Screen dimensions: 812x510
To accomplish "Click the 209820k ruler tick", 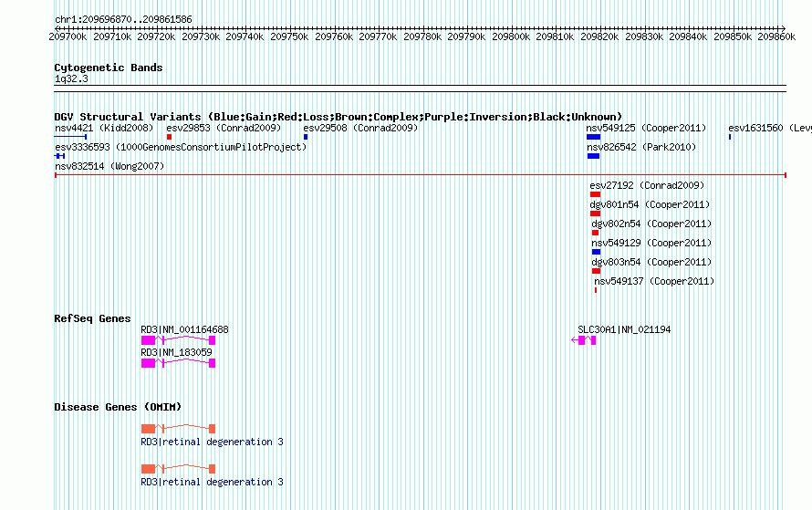I will (599, 36).
